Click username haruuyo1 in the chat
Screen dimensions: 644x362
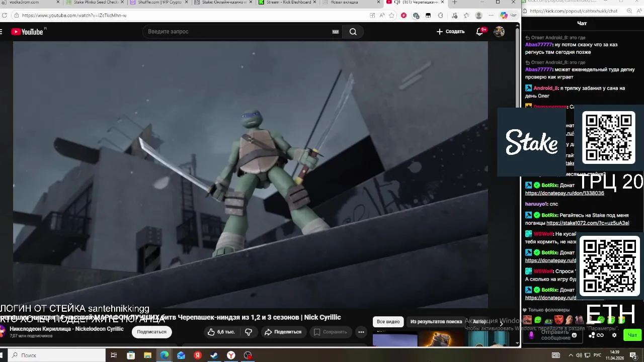click(x=536, y=204)
